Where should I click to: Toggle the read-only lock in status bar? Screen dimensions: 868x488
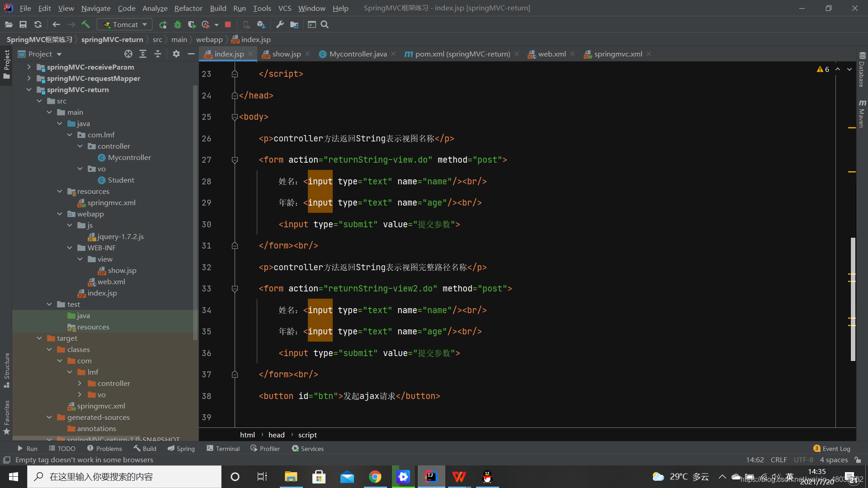click(858, 460)
